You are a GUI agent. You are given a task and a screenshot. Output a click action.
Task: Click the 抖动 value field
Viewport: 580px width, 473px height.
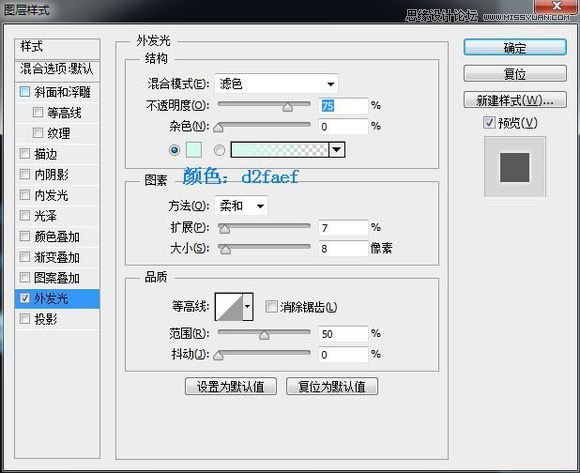coord(344,355)
